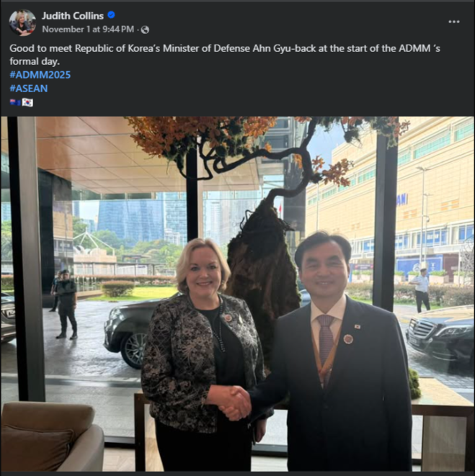Open the three-dot post options menu

click(x=453, y=22)
